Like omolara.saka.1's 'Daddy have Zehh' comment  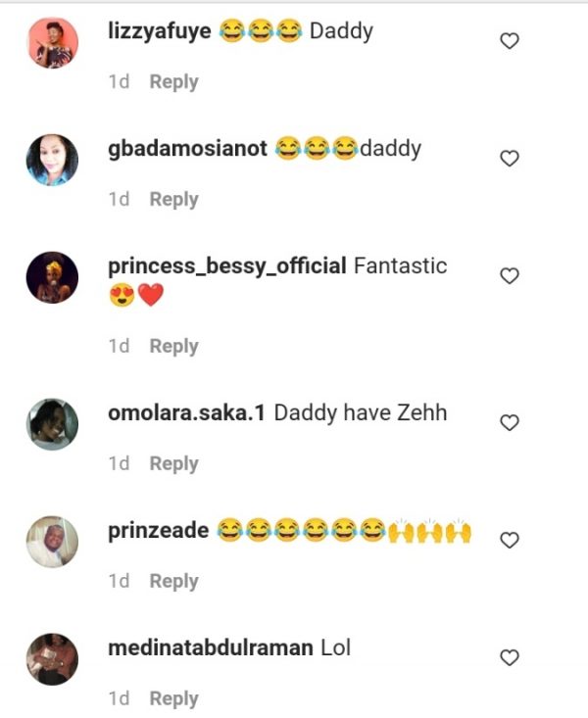pos(509,423)
